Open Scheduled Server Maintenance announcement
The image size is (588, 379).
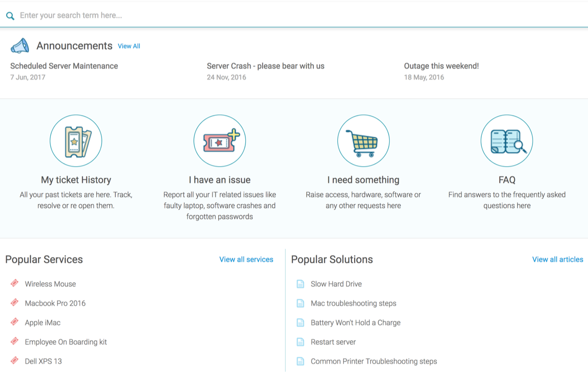(x=64, y=66)
